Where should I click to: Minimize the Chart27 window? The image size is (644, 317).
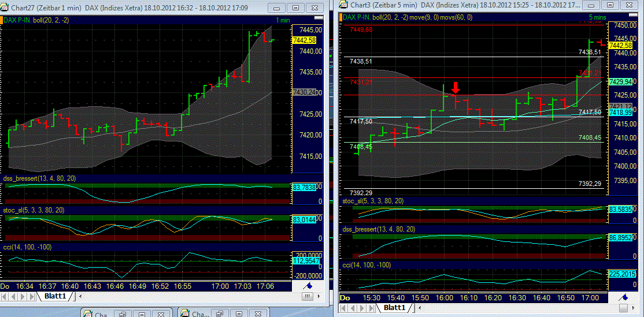click(x=276, y=8)
